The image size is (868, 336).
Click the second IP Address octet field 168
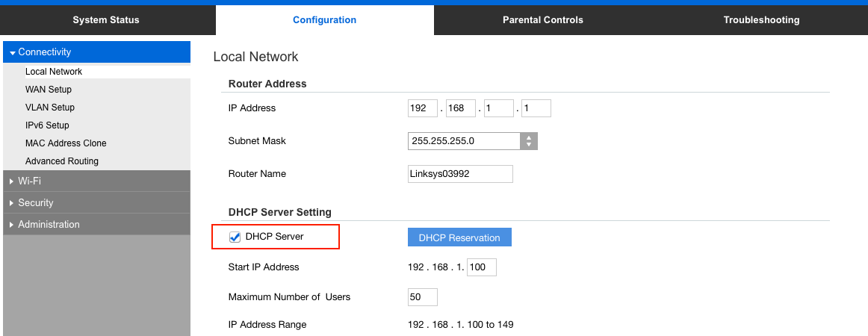coord(461,108)
